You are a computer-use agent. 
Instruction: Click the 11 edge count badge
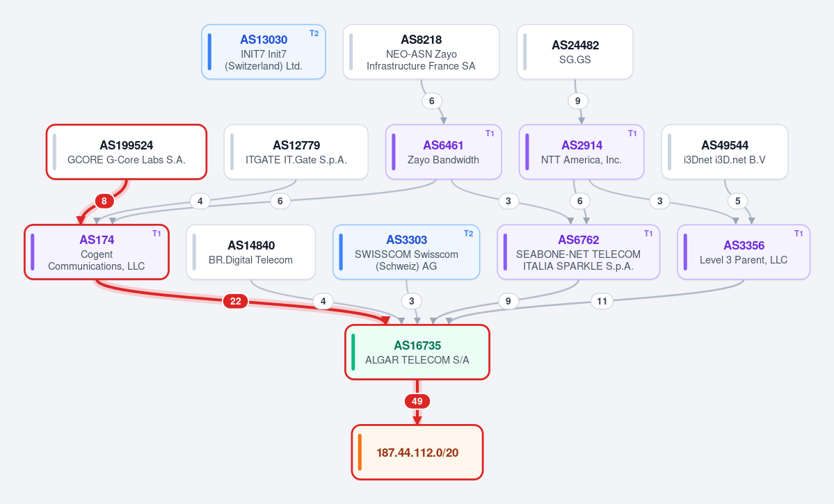[x=602, y=302]
